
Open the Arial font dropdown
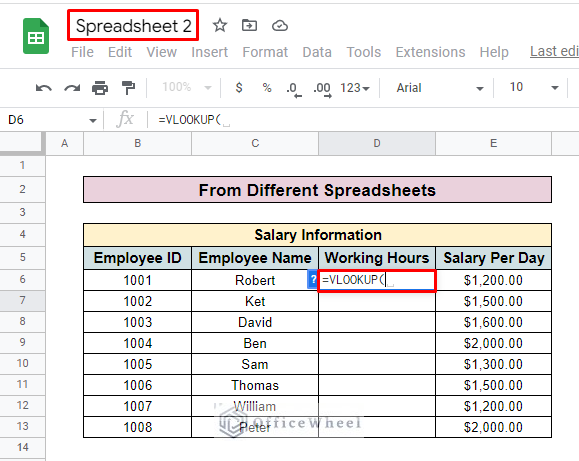pos(439,88)
